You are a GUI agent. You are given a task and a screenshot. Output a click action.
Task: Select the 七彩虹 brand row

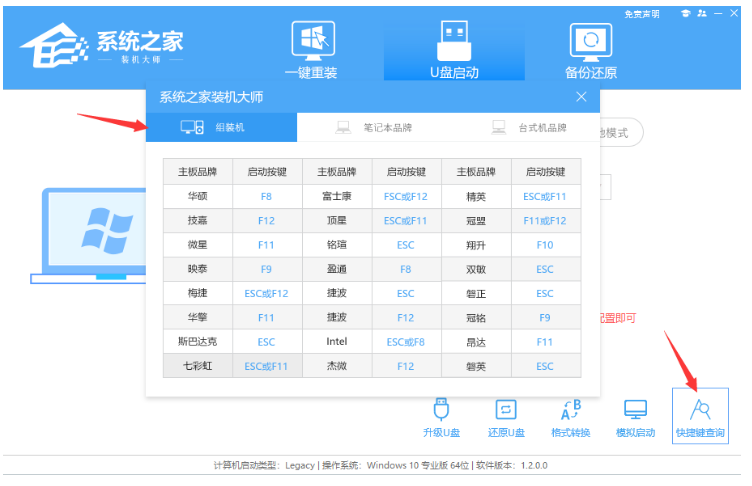tap(197, 366)
